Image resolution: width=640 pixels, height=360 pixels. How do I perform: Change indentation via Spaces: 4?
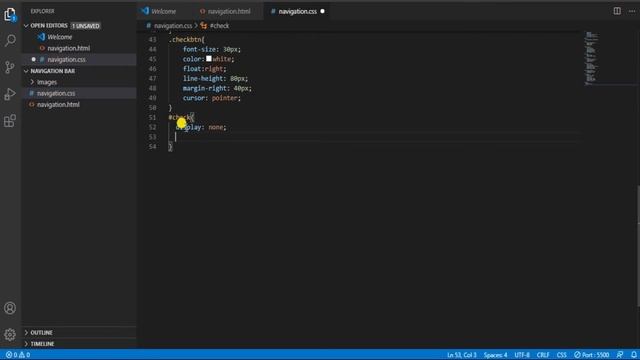coord(495,355)
